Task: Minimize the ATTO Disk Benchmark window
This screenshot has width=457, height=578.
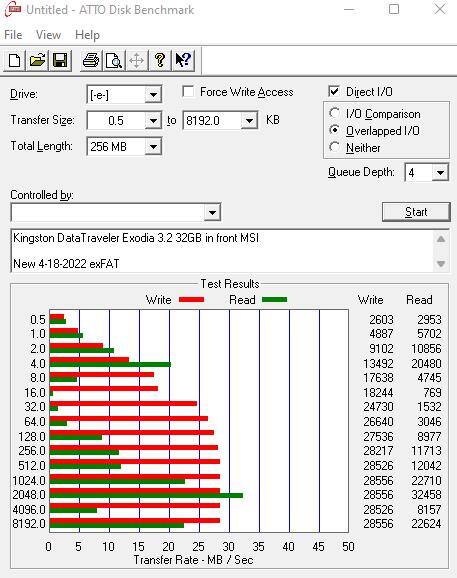Action: pos(349,9)
